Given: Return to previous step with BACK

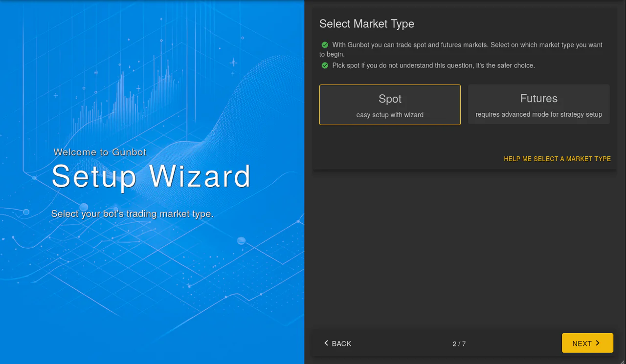Looking at the screenshot, I should pyautogui.click(x=337, y=343).
